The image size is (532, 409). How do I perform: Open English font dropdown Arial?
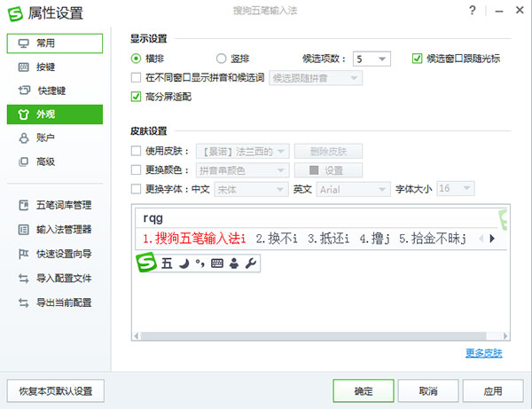tap(353, 189)
